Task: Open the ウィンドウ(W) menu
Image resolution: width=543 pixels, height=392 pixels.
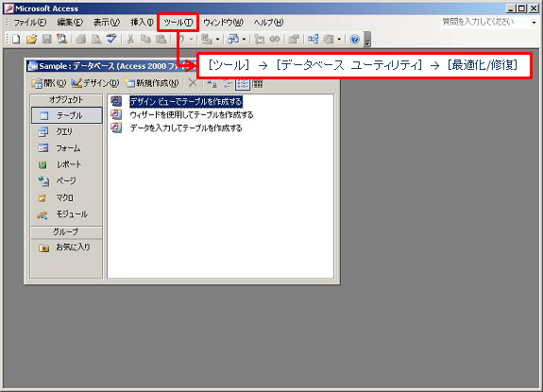Action: coord(224,23)
